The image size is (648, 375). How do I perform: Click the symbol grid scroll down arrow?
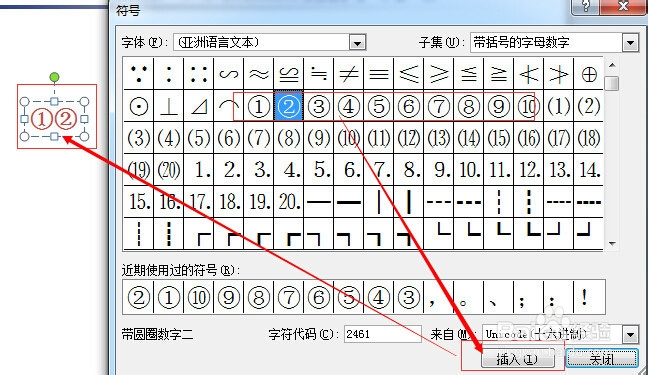[612, 244]
